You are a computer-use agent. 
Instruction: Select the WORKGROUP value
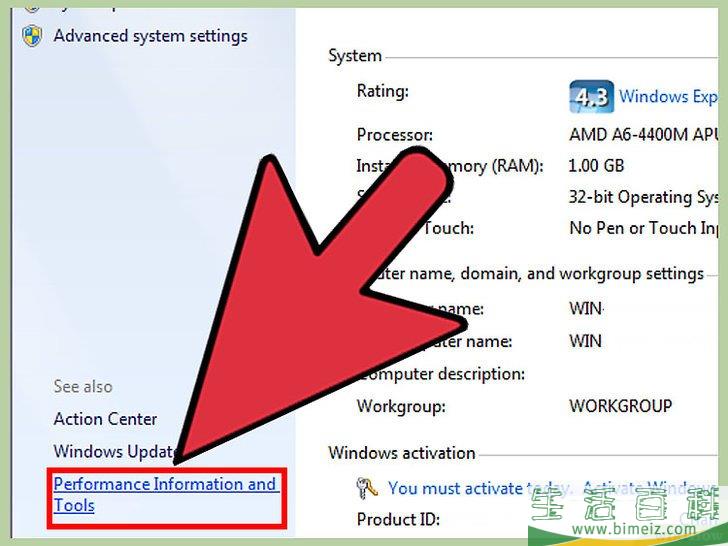621,406
